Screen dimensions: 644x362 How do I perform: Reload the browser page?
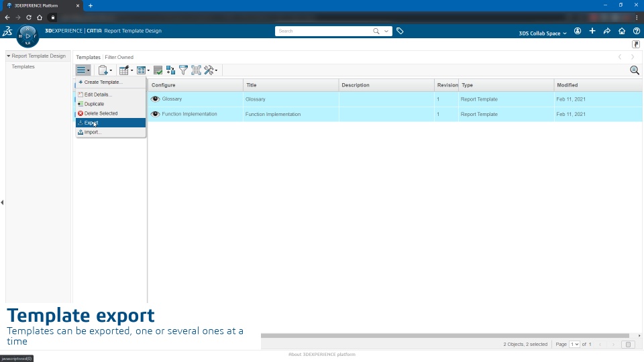coord(29,17)
